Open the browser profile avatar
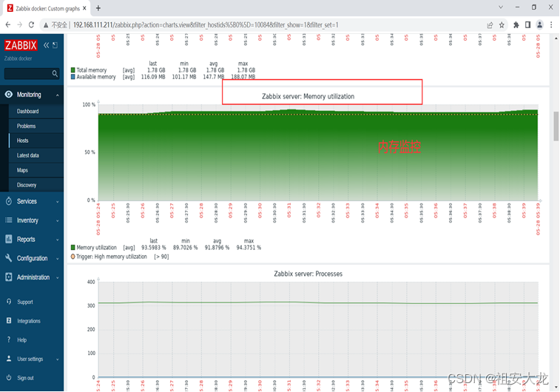The width and height of the screenshot is (560, 392). (539, 24)
